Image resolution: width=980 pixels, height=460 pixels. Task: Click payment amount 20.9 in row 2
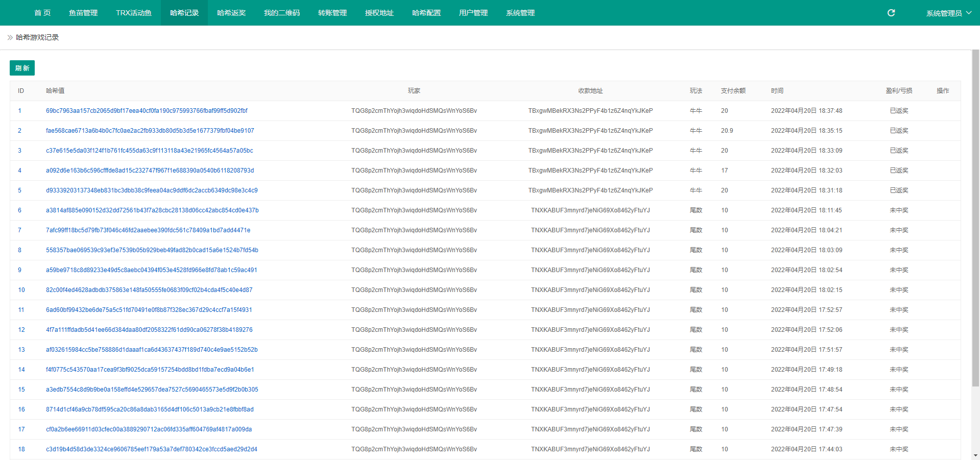[x=727, y=131]
